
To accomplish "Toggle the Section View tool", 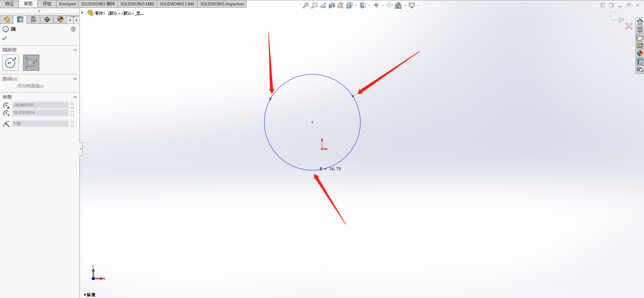I will [332, 5].
